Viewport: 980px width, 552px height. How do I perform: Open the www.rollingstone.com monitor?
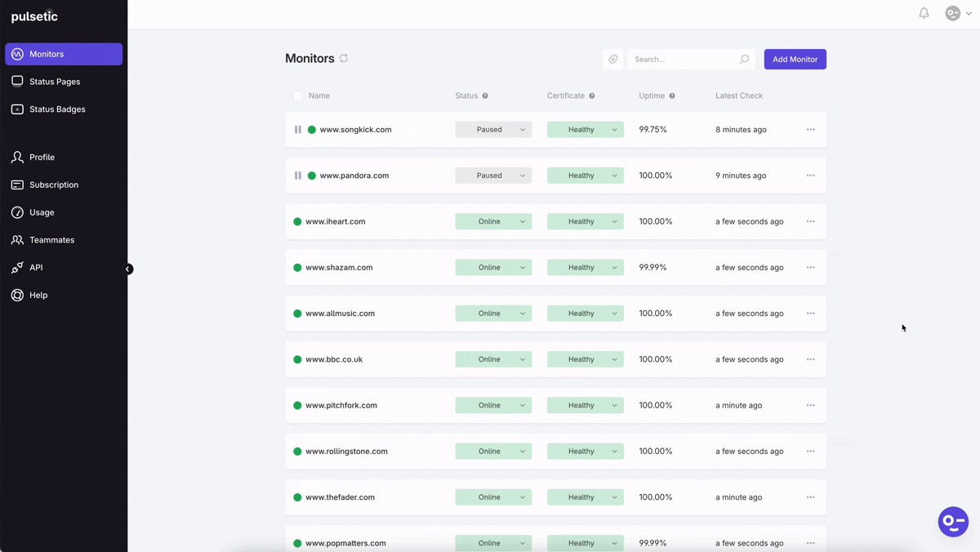[346, 451]
